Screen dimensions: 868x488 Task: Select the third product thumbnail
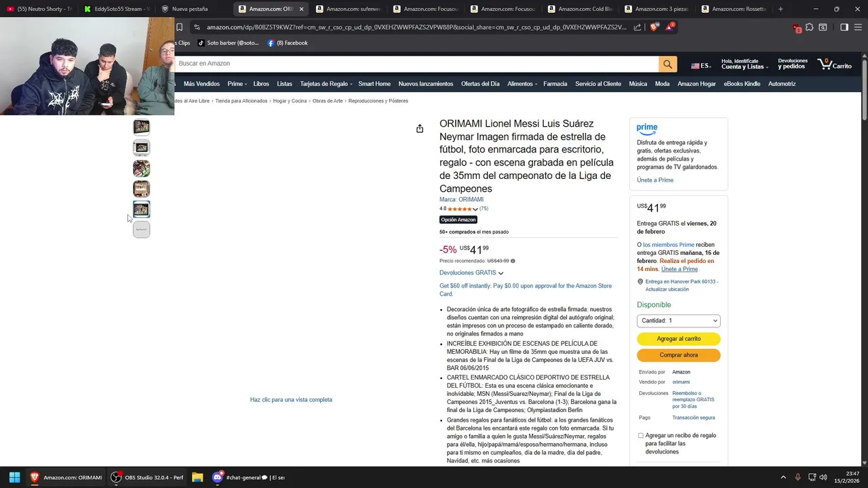[x=141, y=168]
